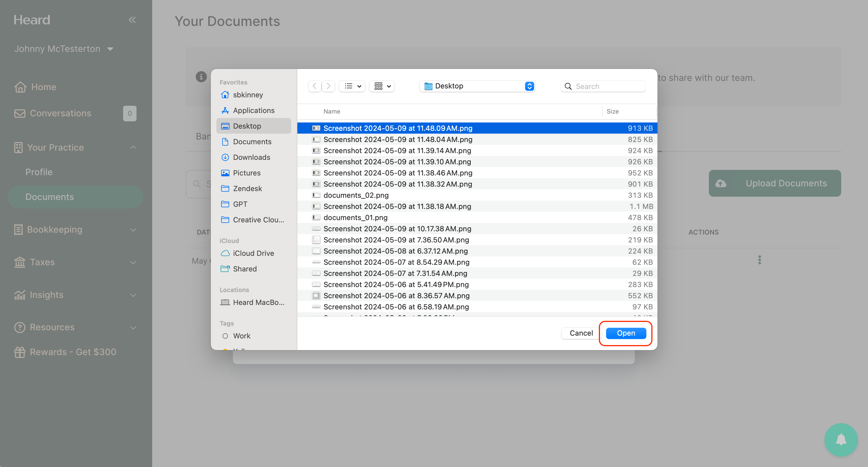
Task: Click the Upload Documents button
Action: click(x=775, y=183)
